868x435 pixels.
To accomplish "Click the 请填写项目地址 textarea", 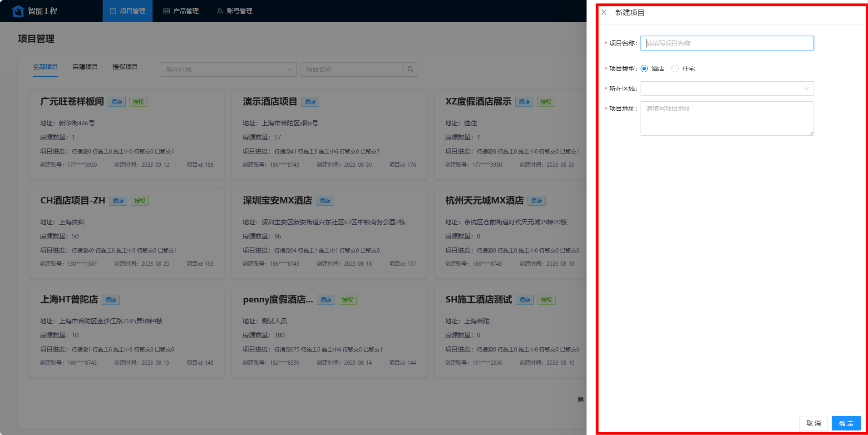I will [727, 119].
